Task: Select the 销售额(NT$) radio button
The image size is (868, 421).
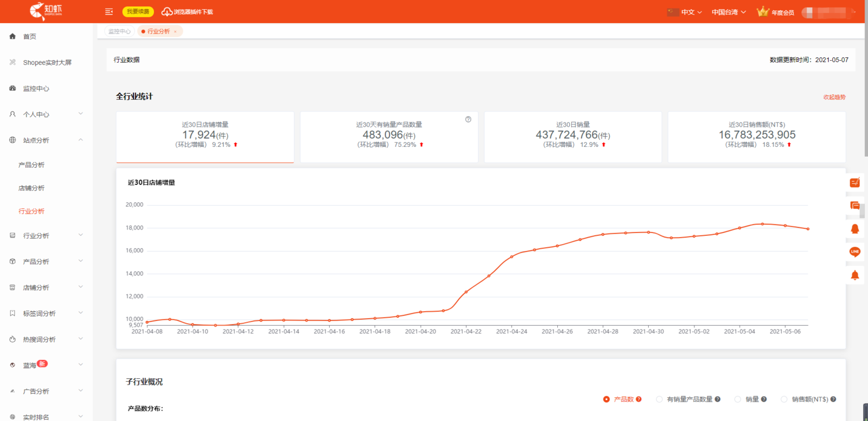Action: [784, 399]
